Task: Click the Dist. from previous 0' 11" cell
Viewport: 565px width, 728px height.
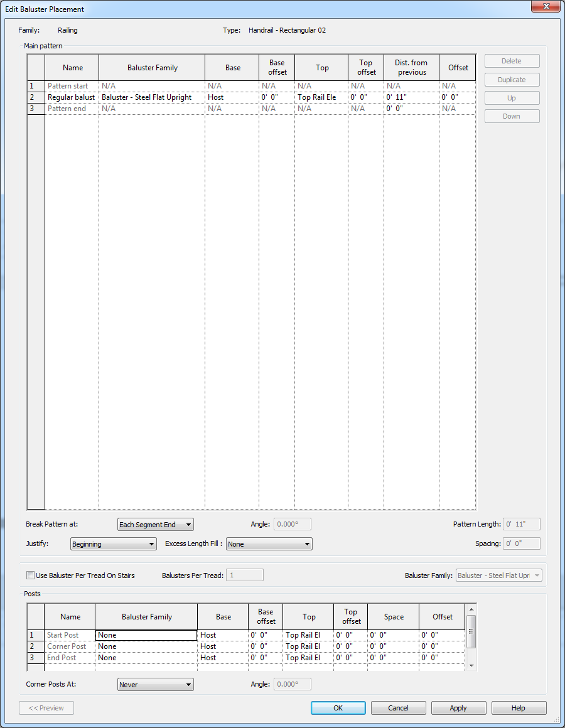Action: pos(411,97)
